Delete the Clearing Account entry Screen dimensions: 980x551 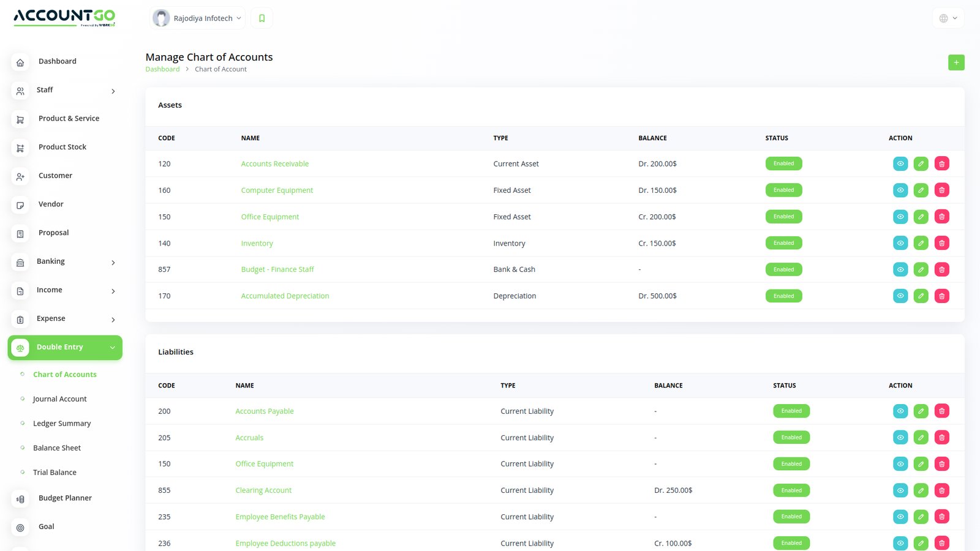click(x=941, y=490)
